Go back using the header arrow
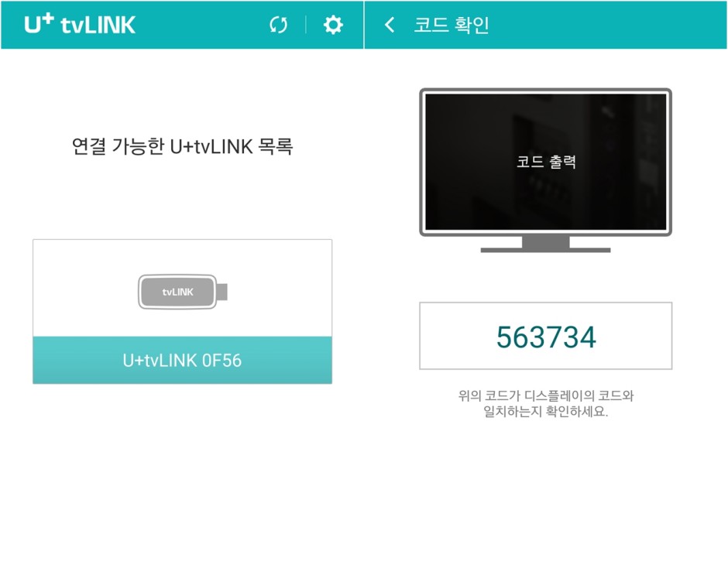The image size is (728, 568). pos(390,25)
